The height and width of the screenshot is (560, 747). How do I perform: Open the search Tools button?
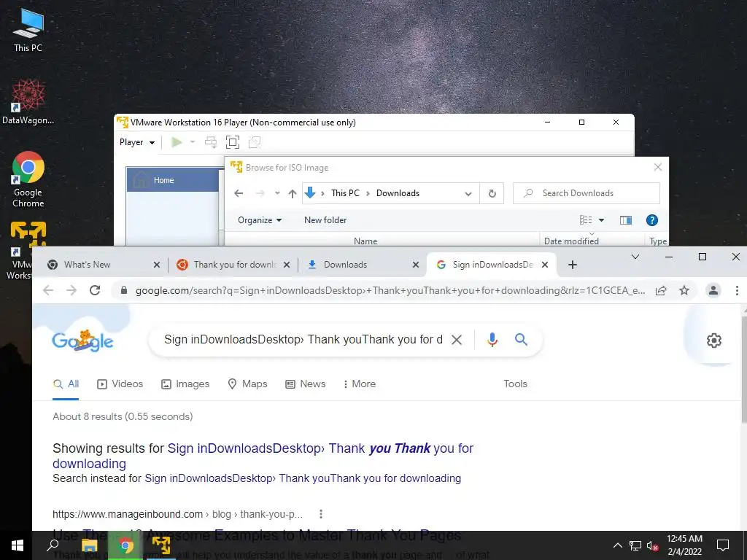click(516, 384)
